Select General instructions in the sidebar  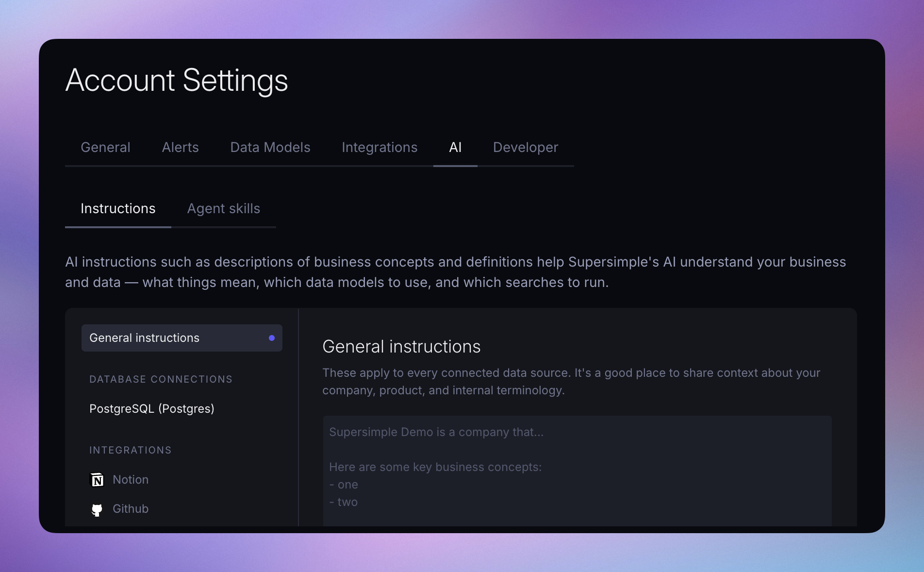point(182,338)
